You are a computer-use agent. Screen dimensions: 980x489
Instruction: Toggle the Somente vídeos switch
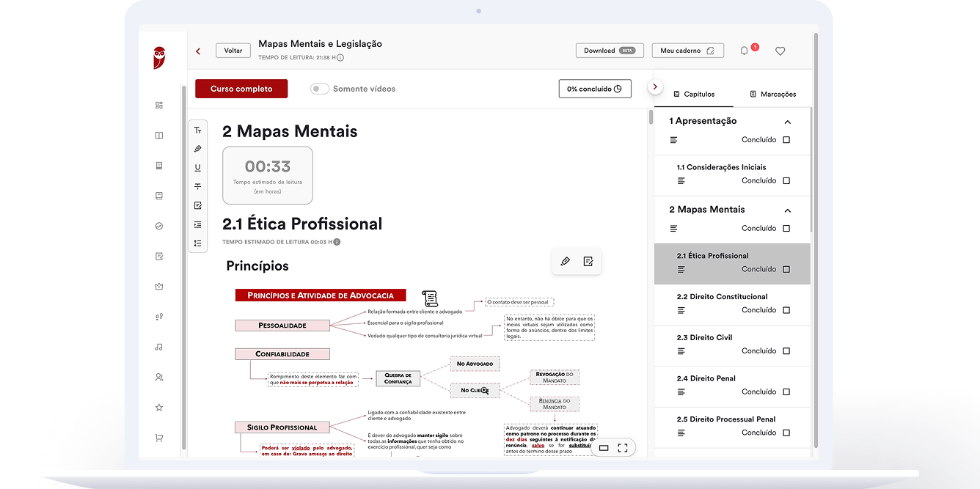coord(320,89)
